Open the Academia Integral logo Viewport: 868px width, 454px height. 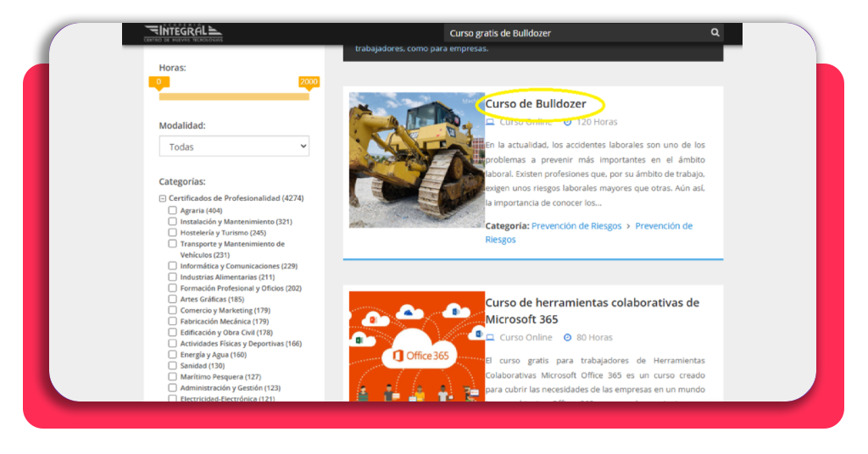click(x=183, y=33)
